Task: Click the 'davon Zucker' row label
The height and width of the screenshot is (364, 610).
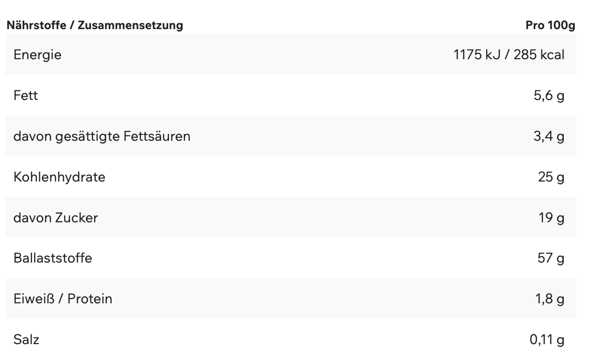Action: (x=55, y=217)
